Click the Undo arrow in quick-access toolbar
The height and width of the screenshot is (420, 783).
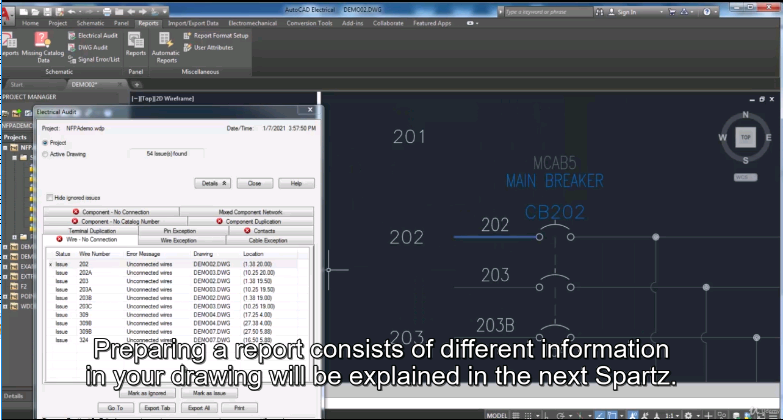click(x=71, y=11)
